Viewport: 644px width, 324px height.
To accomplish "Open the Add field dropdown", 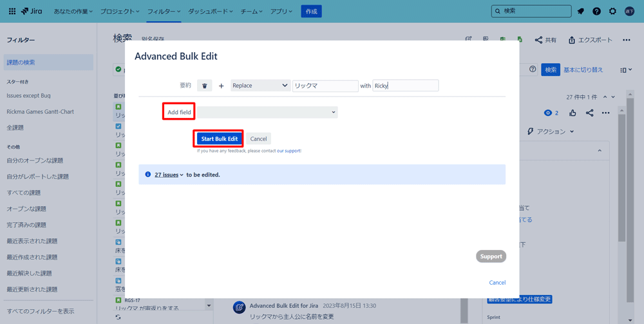I will (267, 112).
